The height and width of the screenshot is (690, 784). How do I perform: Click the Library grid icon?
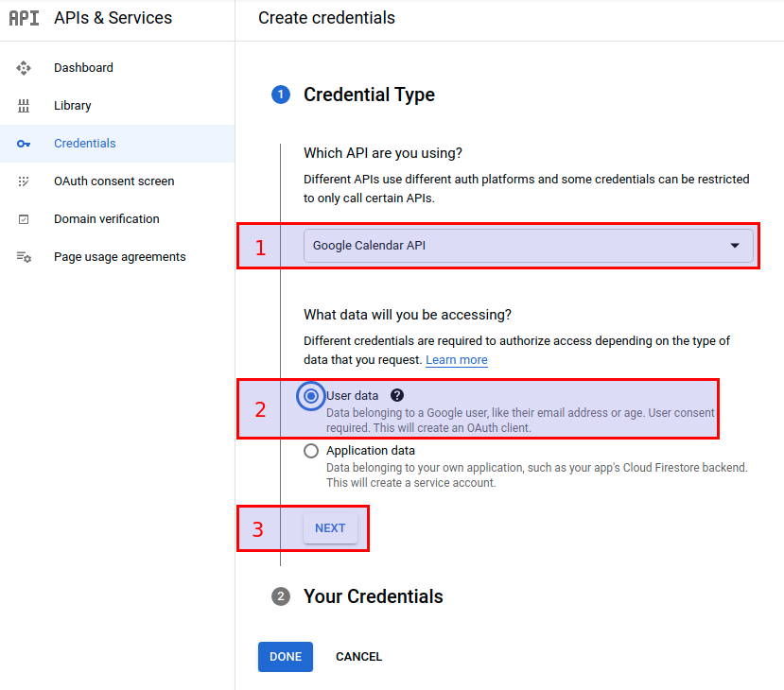[23, 105]
